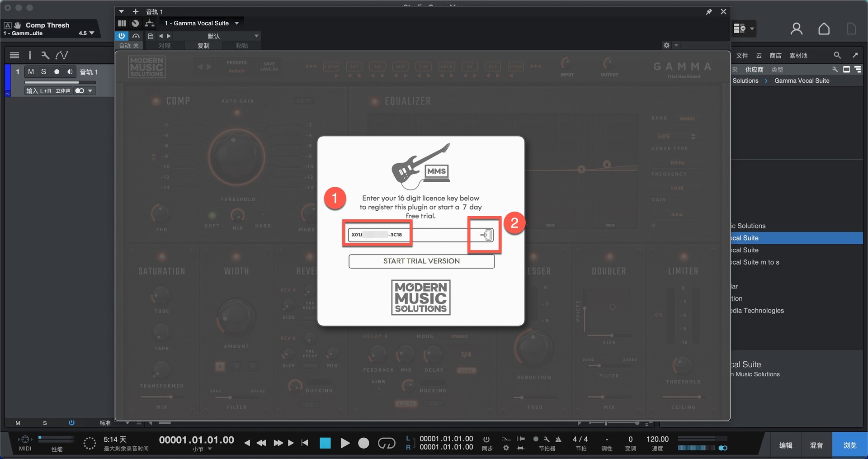Select highlighted Vocal Suite browser entry
868x459 pixels.
(797, 238)
